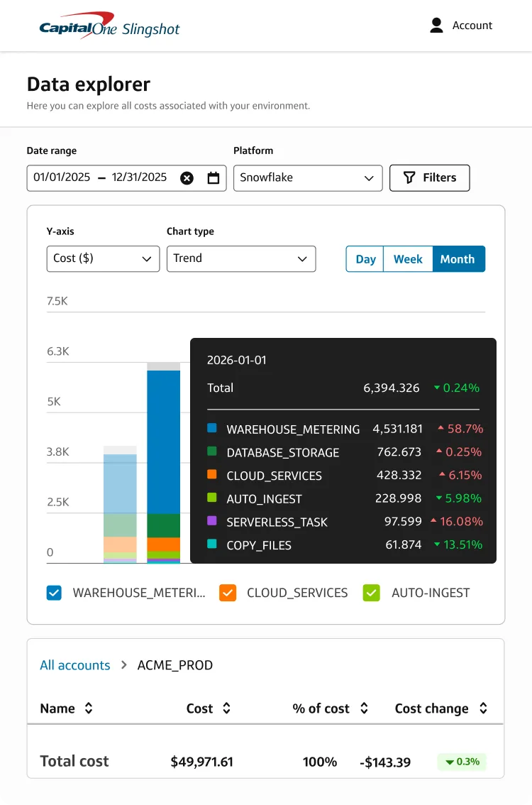Uncheck the AUTO-INGEST legend checkbox
The width and height of the screenshot is (532, 805).
(372, 593)
